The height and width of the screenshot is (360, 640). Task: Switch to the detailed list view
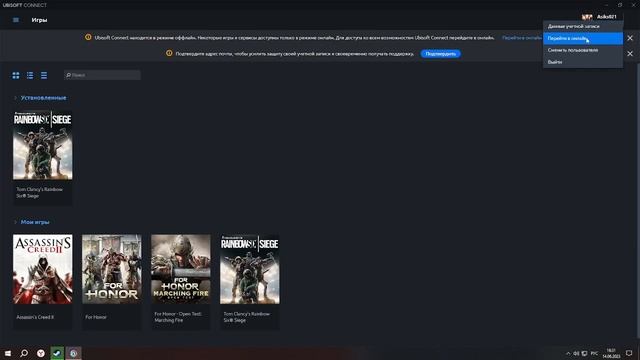pyautogui.click(x=30, y=75)
